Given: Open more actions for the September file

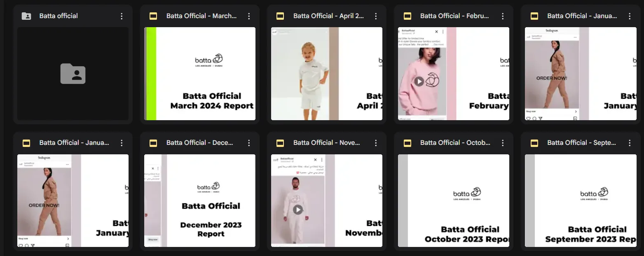Looking at the screenshot, I should (x=629, y=143).
